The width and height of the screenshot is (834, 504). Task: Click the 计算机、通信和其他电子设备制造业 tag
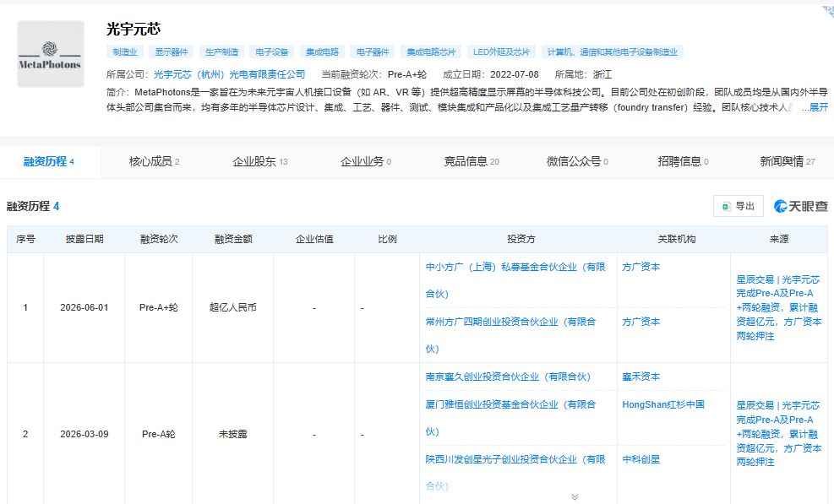(x=613, y=51)
